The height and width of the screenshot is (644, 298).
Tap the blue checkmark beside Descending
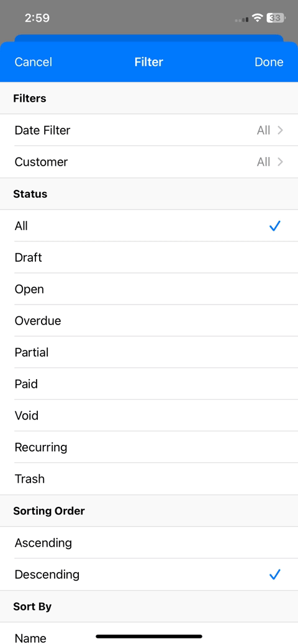pyautogui.click(x=274, y=574)
